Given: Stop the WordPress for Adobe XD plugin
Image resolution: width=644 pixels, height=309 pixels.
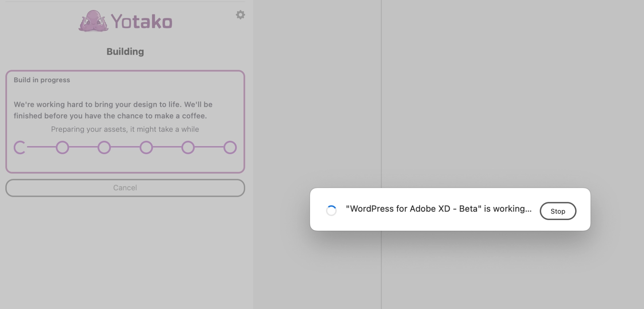Looking at the screenshot, I should (x=558, y=211).
